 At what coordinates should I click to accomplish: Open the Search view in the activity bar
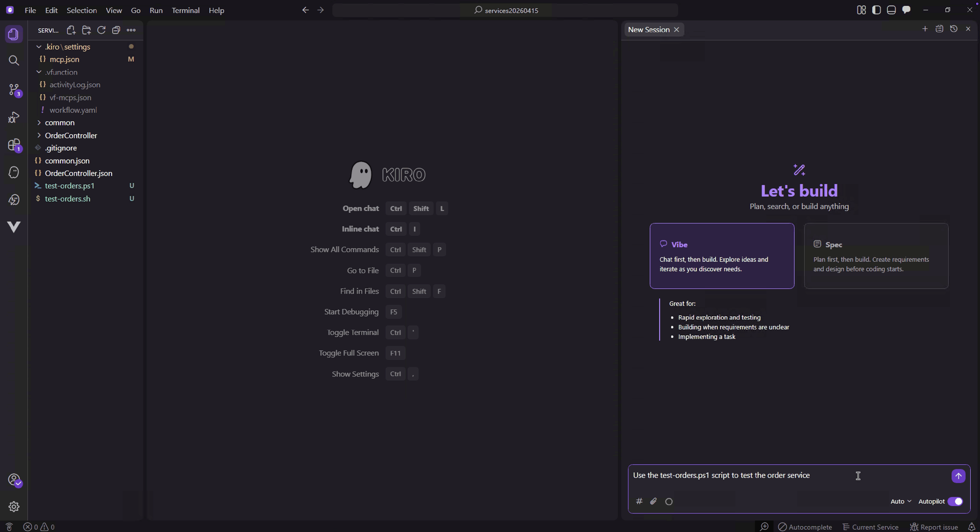pos(14,61)
